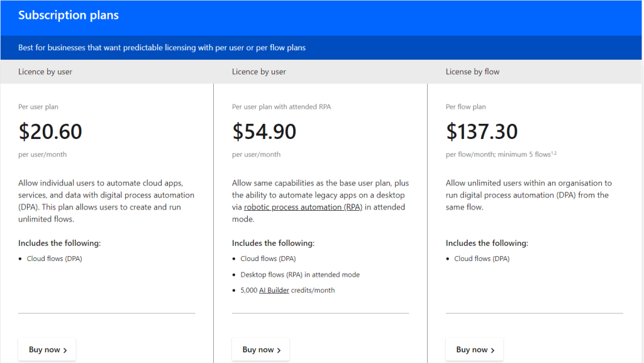Click the chevron arrow in the per flow Buy now button
The height and width of the screenshot is (363, 644).
(x=492, y=350)
